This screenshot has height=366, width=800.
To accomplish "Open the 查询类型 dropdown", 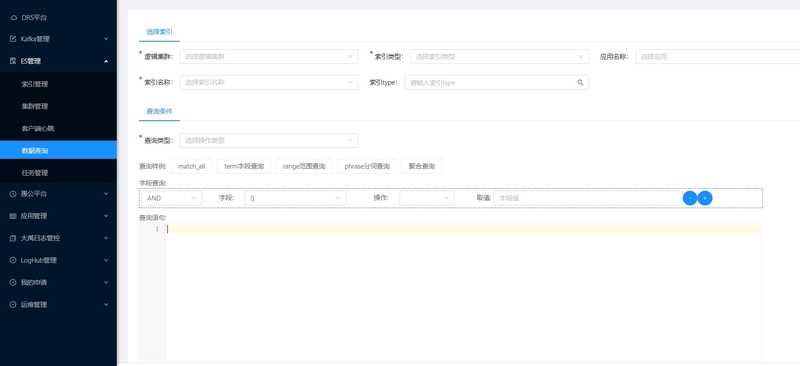I will tap(269, 140).
